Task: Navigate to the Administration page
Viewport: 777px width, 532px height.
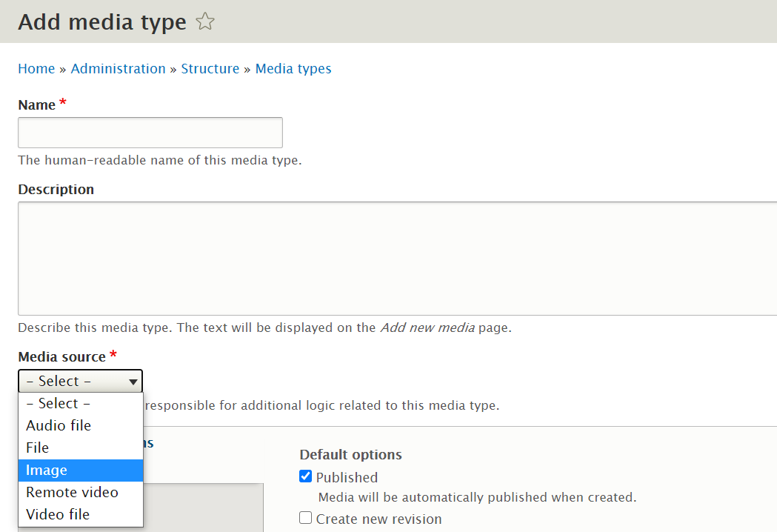Action: (118, 68)
